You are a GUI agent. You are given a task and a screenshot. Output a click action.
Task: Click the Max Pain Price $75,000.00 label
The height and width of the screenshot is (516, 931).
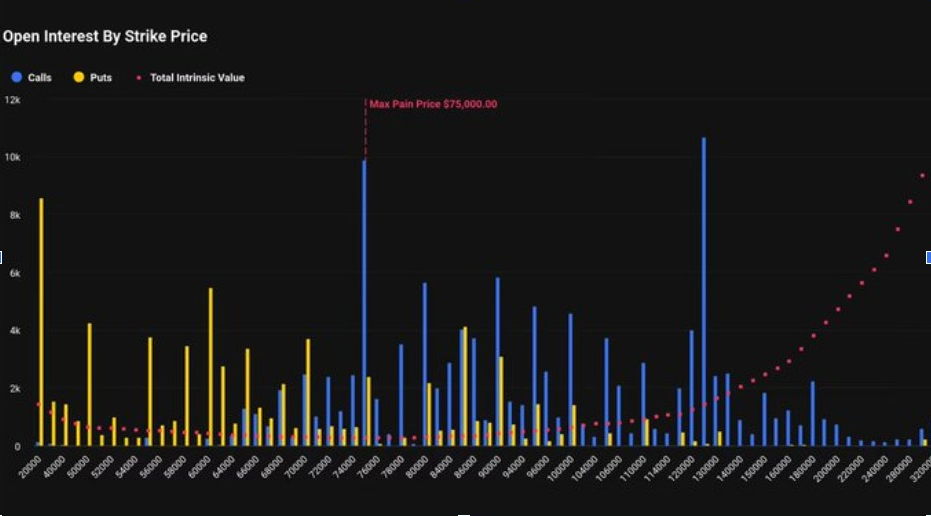[433, 104]
